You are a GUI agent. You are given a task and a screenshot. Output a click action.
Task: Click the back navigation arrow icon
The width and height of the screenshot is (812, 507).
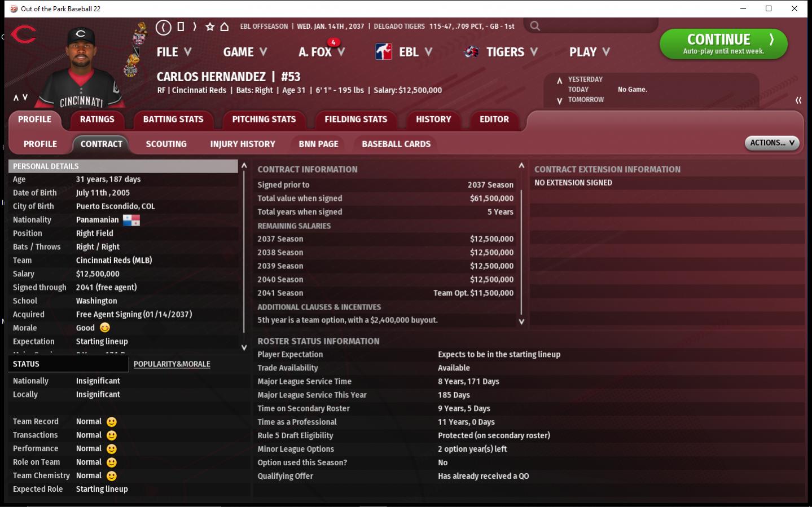tap(163, 27)
